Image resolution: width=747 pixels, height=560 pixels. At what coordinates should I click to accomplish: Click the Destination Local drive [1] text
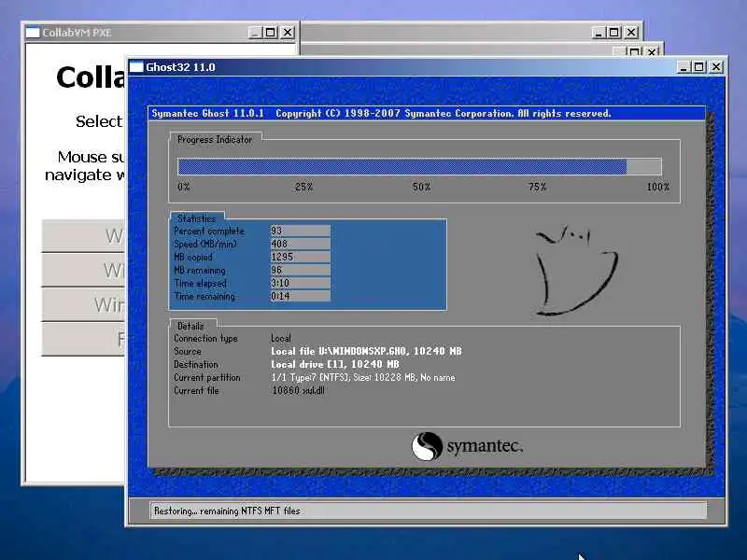click(x=335, y=364)
